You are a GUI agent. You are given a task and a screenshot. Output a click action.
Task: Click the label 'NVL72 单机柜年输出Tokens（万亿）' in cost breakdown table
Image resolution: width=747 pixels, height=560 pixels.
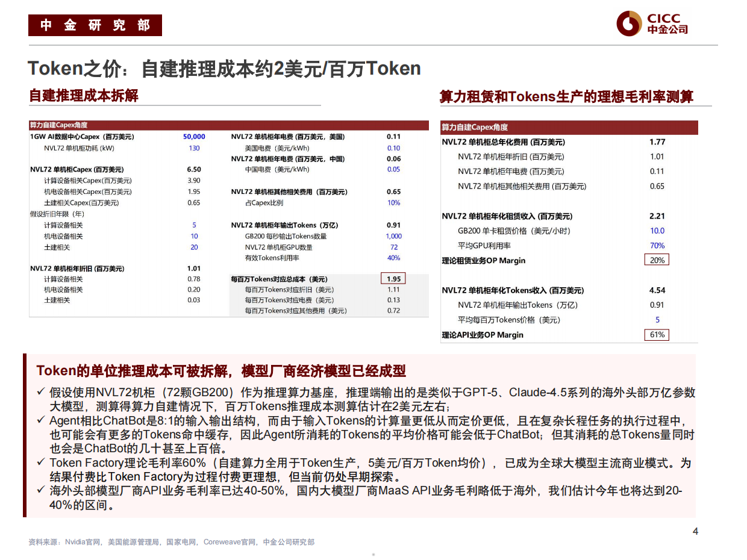point(284,225)
